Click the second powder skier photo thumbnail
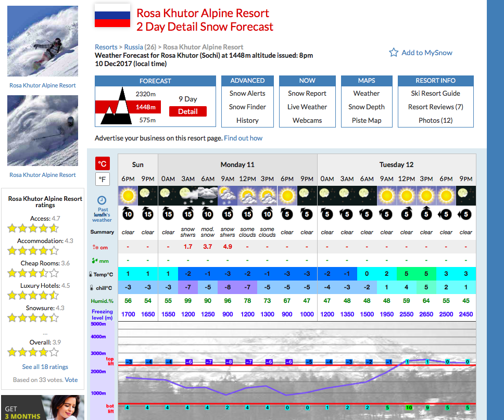This screenshot has height=420, width=504. 43,131
